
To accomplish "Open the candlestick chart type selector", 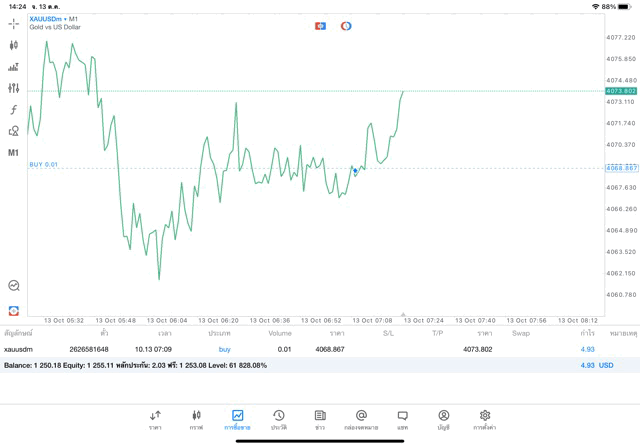I will click(14, 45).
